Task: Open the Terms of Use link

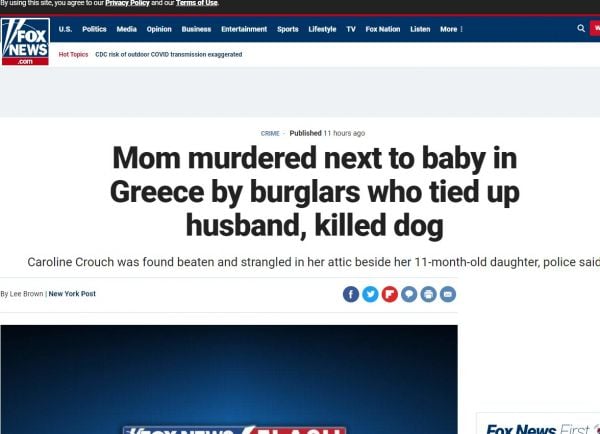Action: [197, 3]
